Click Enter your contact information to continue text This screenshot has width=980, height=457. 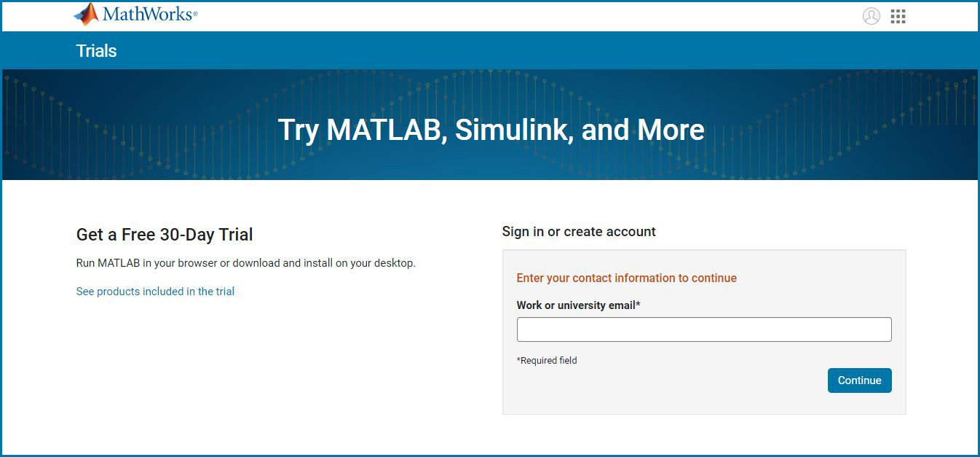[x=627, y=278]
